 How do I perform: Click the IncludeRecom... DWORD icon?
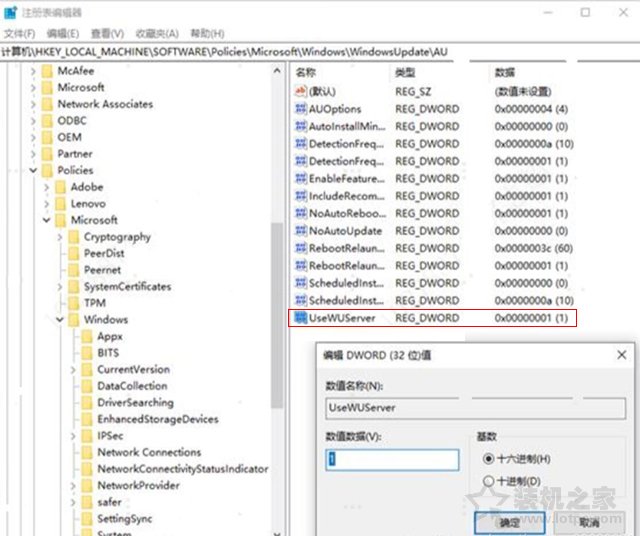click(300, 196)
